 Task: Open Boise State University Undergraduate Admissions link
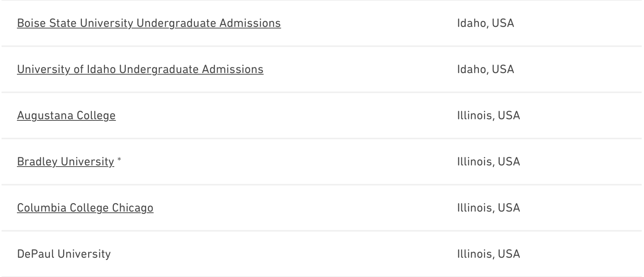point(148,23)
